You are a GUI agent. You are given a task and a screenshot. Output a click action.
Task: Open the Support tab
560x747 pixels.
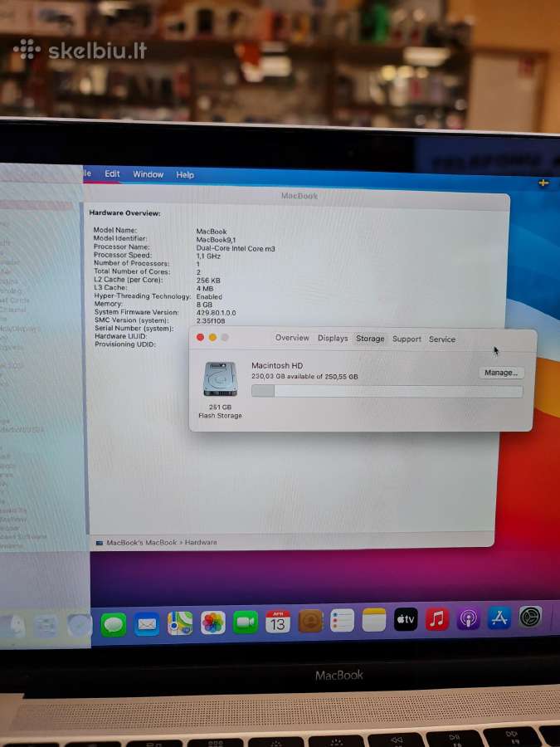tap(407, 339)
